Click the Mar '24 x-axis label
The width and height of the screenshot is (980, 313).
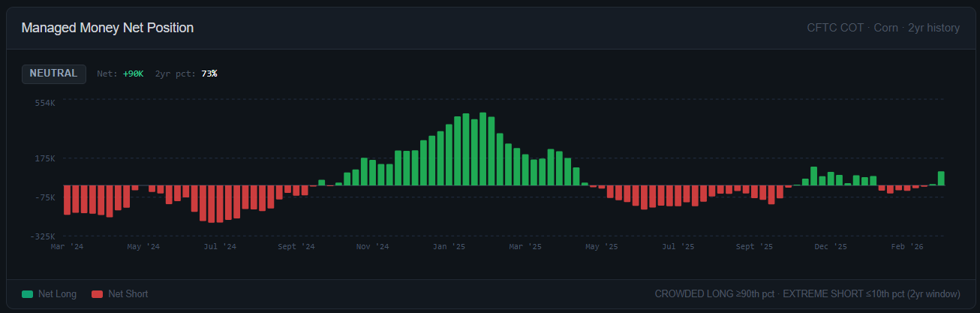[67, 246]
